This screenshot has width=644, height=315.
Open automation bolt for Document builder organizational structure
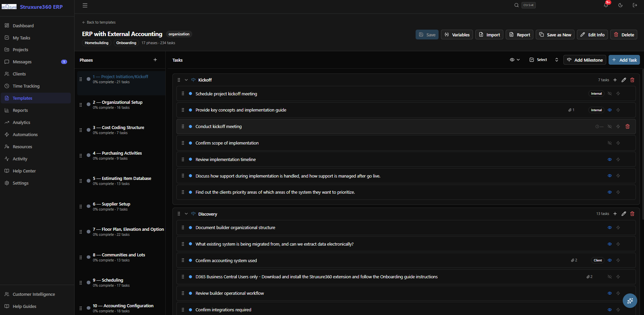click(x=618, y=228)
